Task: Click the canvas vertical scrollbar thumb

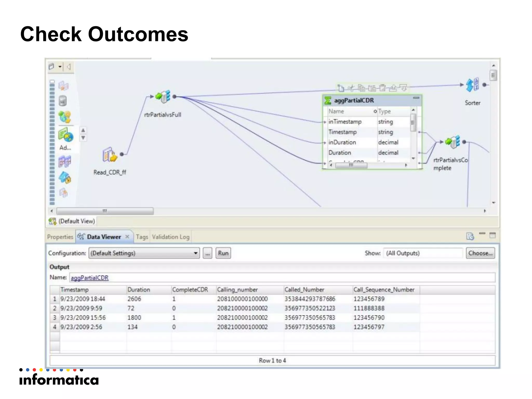Action: tap(493, 76)
